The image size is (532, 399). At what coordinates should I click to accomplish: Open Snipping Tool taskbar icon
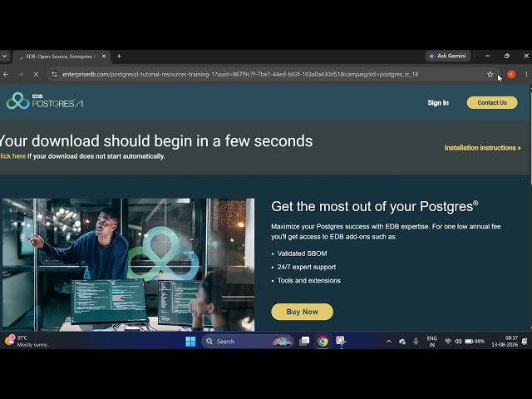tap(341, 342)
